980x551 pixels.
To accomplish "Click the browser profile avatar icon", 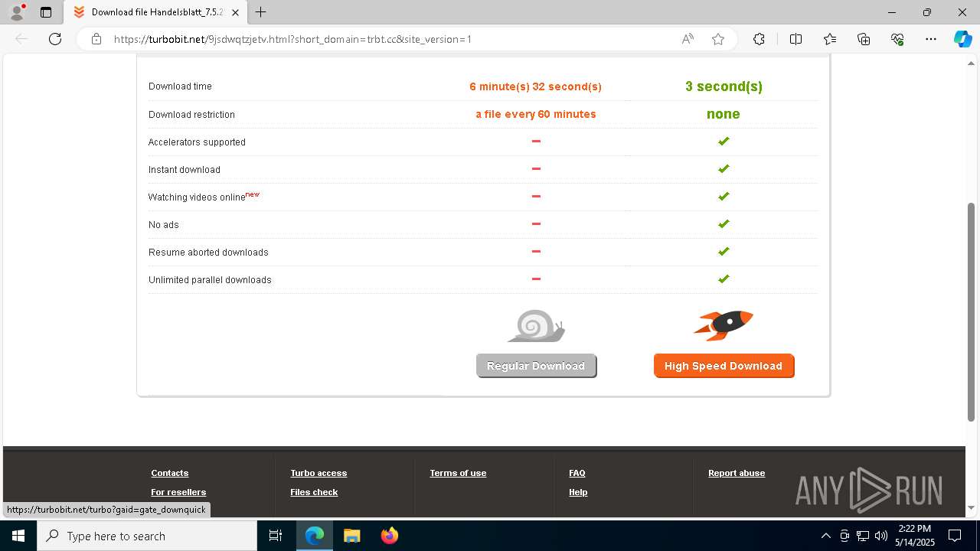I will coord(17,12).
